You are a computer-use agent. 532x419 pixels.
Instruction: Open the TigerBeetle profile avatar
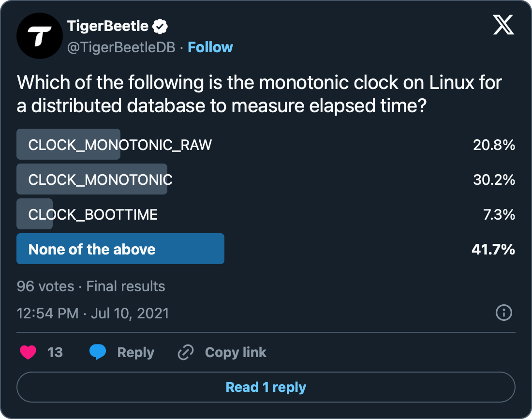[x=40, y=36]
